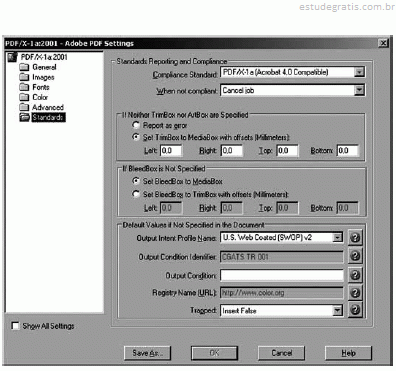This screenshot has height=371, width=396.
Task: Click help icon beside Output Condition Identifier
Action: pyautogui.click(x=355, y=256)
